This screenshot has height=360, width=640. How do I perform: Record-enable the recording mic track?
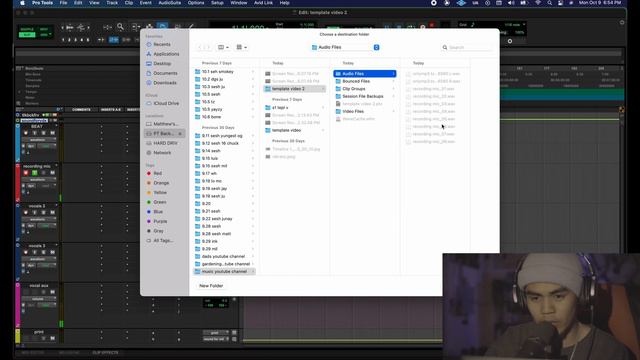tap(26, 173)
